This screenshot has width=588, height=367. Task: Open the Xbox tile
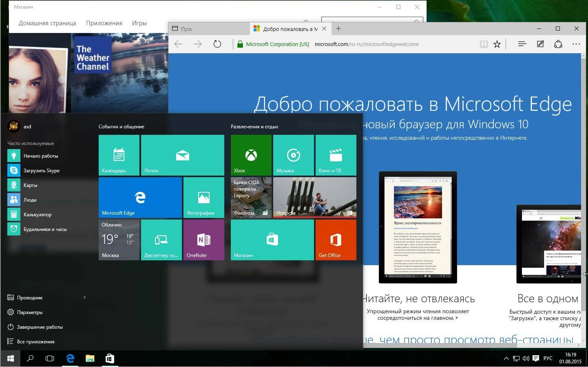(x=251, y=155)
